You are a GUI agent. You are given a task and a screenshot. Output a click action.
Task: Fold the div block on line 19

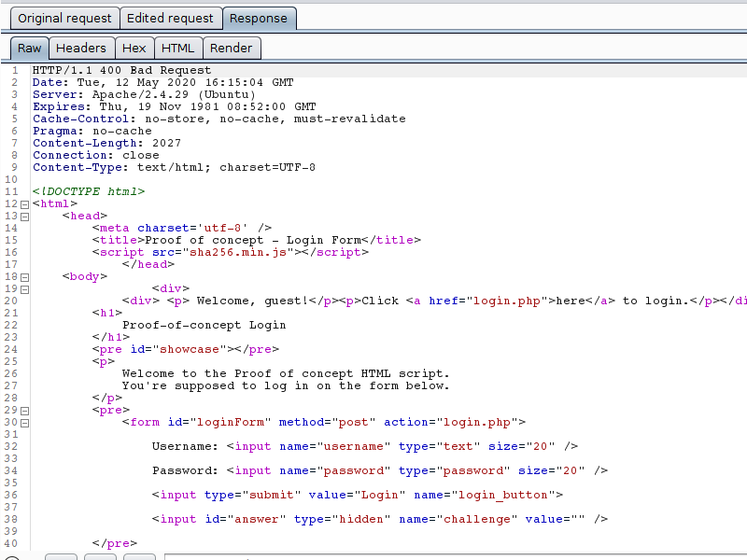(x=24, y=289)
